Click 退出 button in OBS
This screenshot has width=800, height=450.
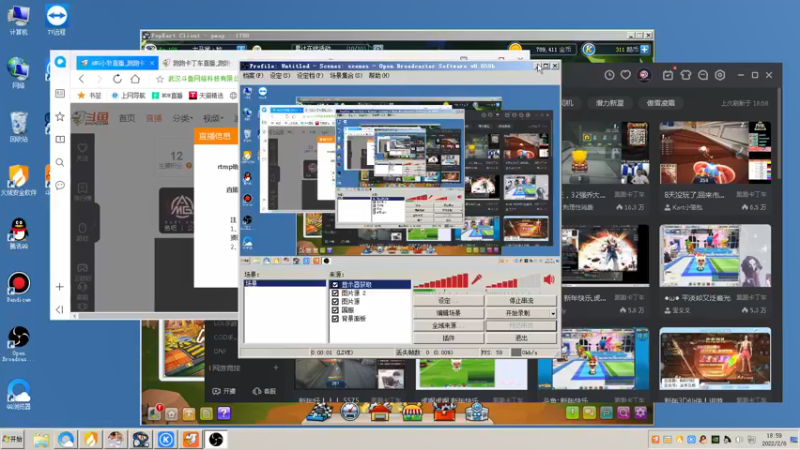[521, 338]
